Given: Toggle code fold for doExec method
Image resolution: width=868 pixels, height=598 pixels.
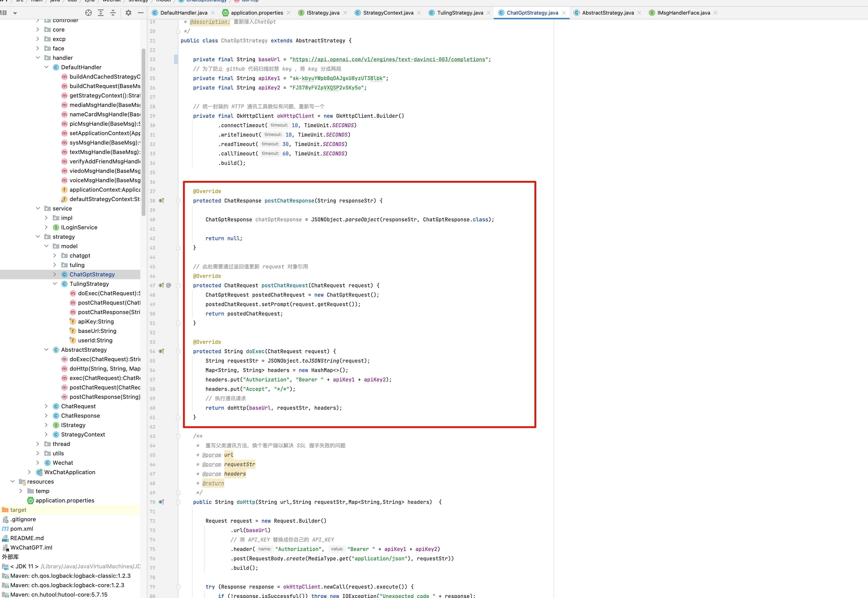Looking at the screenshot, I should tap(178, 352).
